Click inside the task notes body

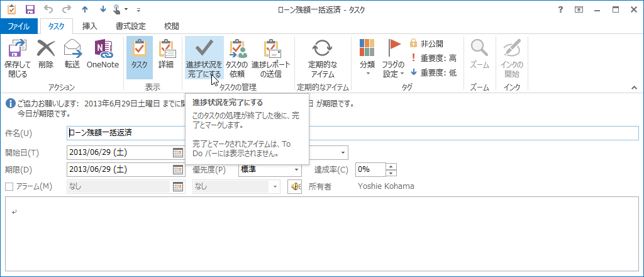click(321, 234)
